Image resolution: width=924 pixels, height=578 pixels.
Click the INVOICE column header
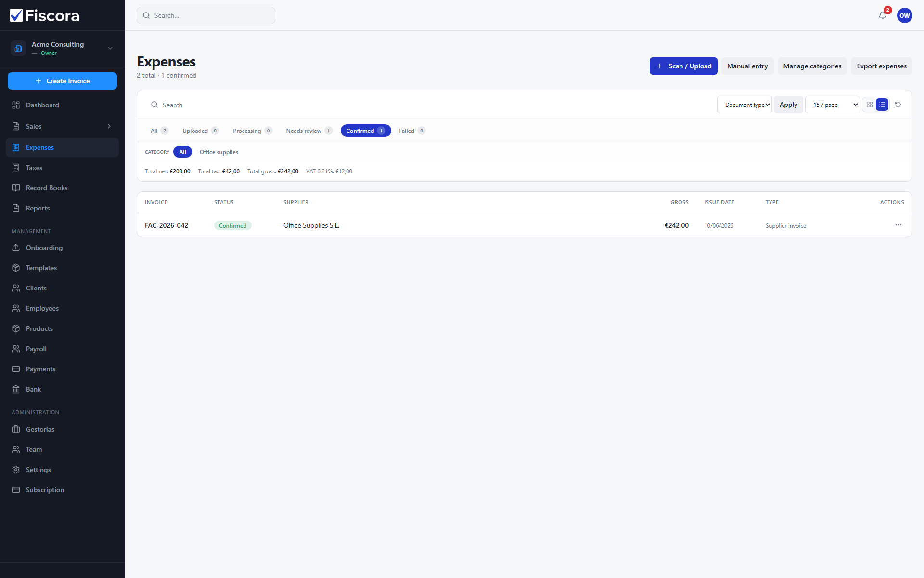click(156, 202)
